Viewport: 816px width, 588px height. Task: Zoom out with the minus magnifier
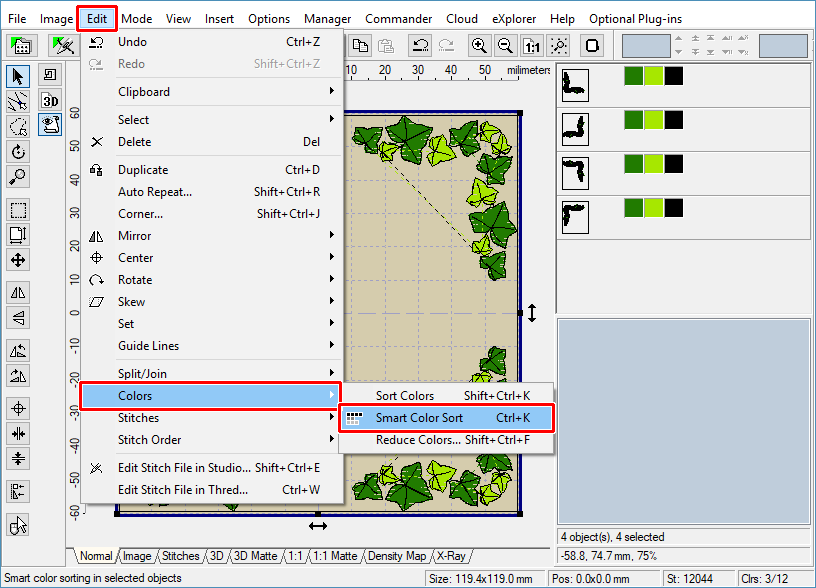click(505, 46)
